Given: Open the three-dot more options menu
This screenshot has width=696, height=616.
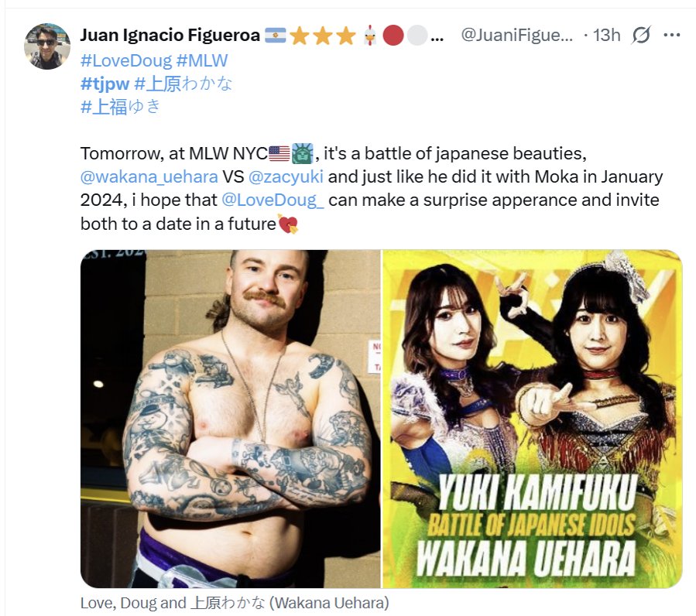Looking at the screenshot, I should [671, 35].
